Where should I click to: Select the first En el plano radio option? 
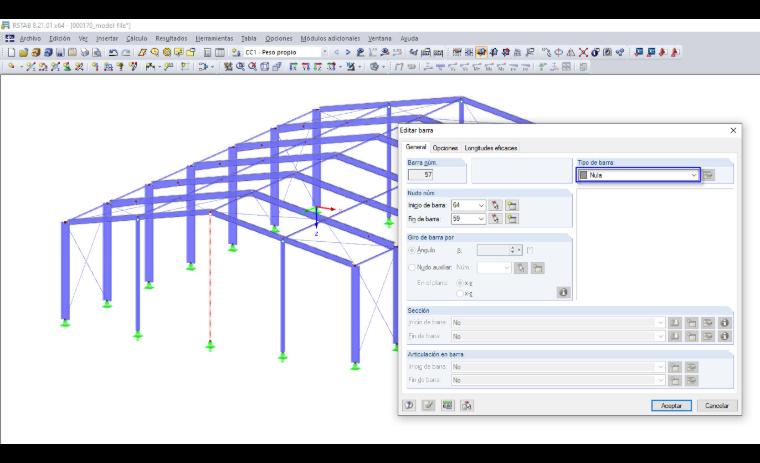coord(459,283)
